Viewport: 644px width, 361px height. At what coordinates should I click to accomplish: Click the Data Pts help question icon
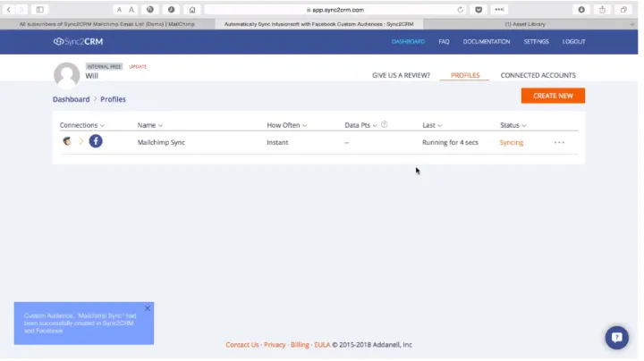(385, 124)
